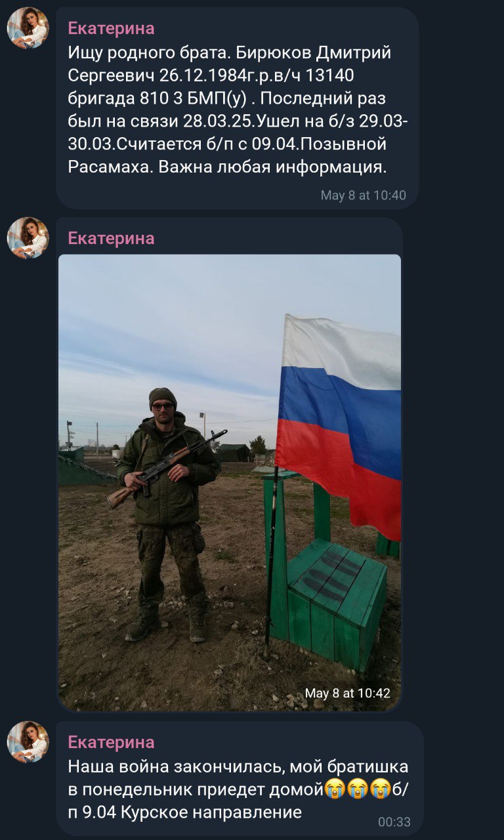Image resolution: width=504 pixels, height=840 pixels.
Task: Click the avatar beside the last message
Action: point(28,742)
